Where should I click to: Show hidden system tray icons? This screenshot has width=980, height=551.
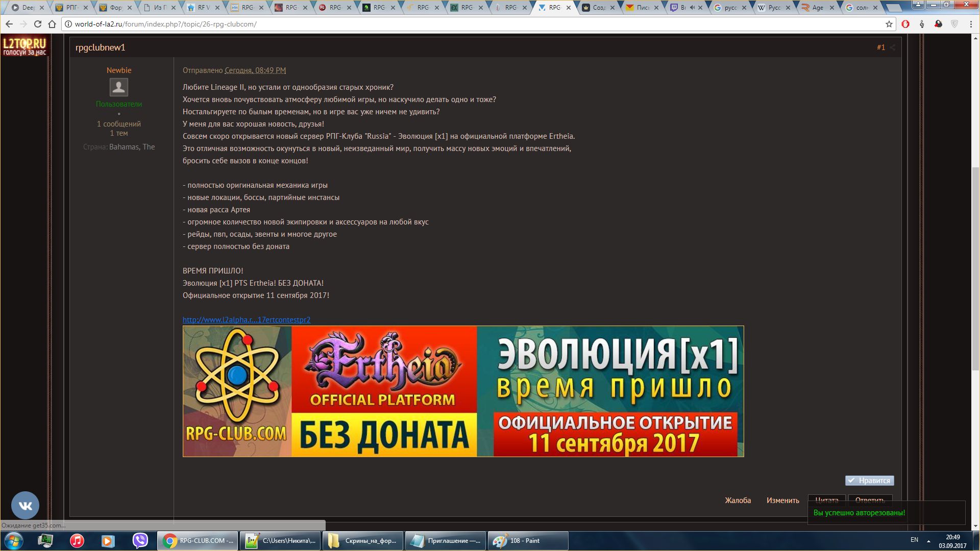point(928,540)
